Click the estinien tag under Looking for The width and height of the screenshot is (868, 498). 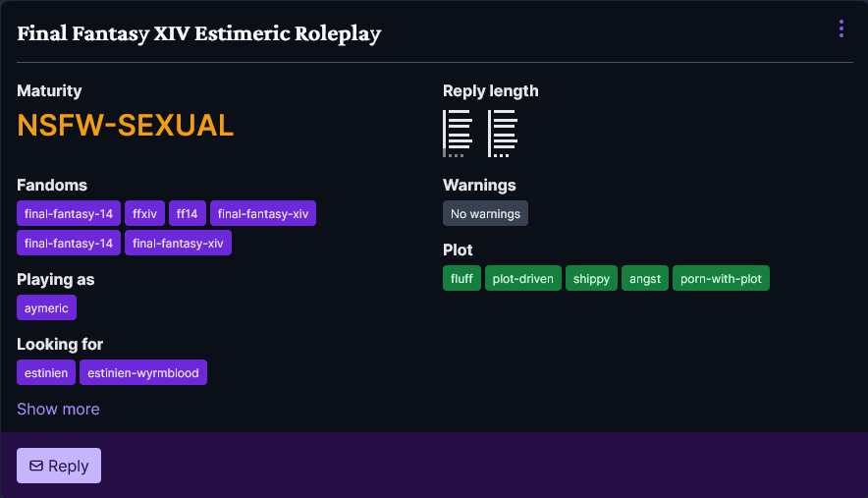tap(46, 372)
